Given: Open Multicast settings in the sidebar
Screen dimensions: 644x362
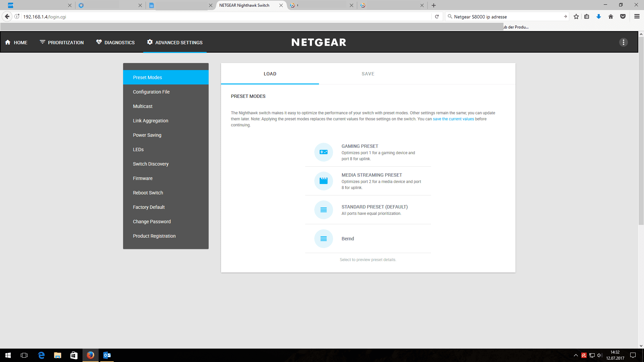Looking at the screenshot, I should 166,106.
